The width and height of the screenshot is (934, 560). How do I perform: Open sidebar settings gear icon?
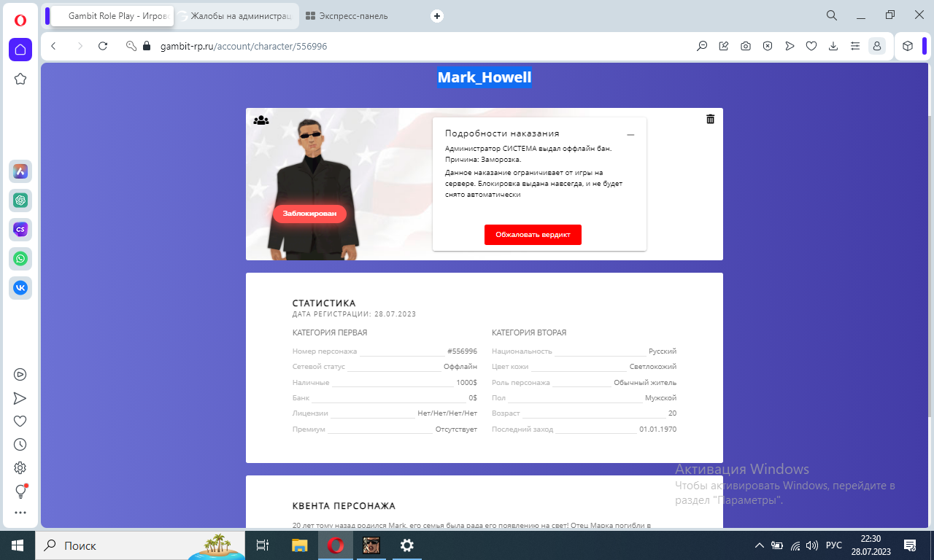20,467
